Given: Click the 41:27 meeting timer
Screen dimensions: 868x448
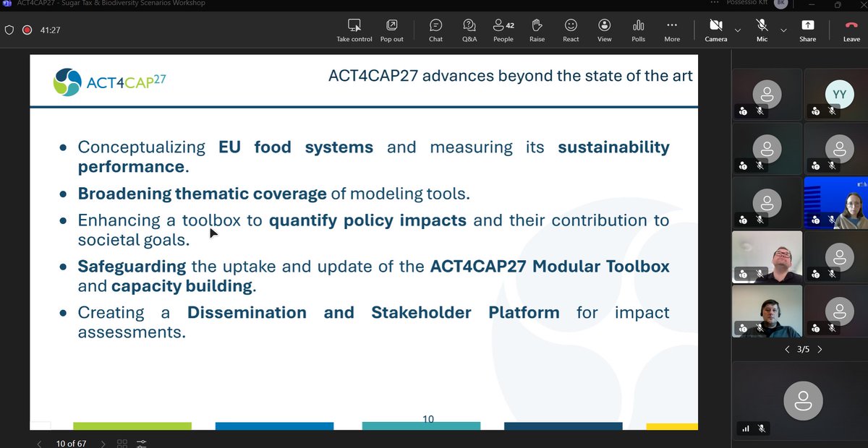Looking at the screenshot, I should pos(50,30).
